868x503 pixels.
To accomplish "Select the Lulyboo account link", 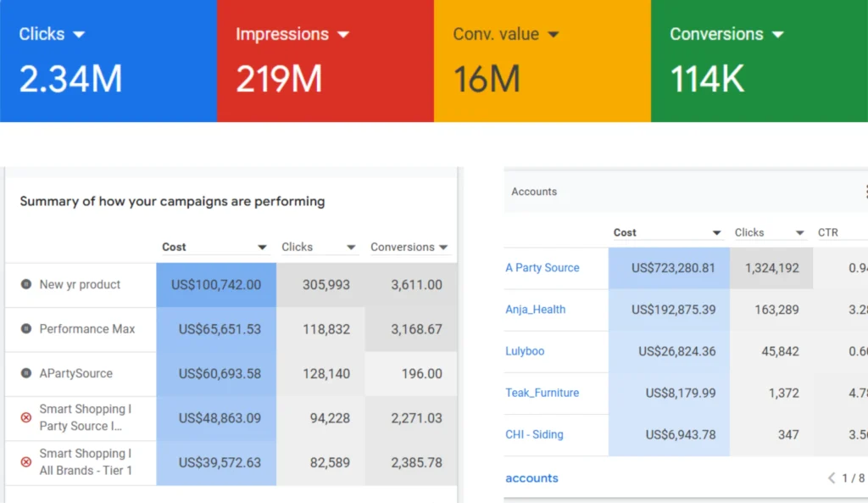I will [x=525, y=351].
